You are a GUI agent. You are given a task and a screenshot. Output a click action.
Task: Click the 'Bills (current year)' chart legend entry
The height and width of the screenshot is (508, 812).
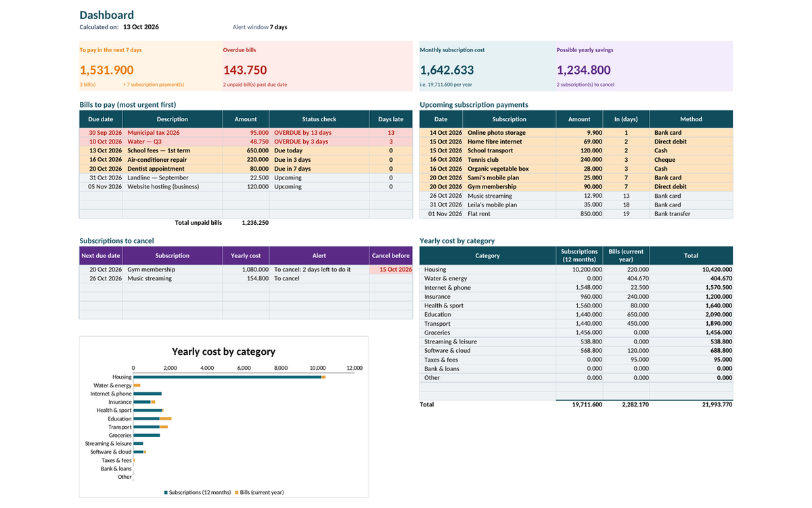click(x=259, y=492)
